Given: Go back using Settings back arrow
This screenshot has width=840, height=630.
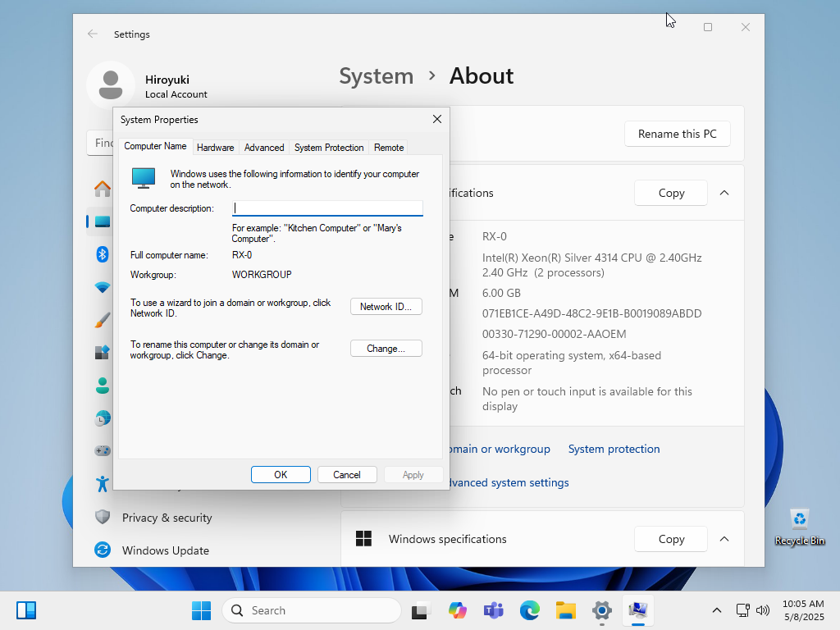Looking at the screenshot, I should [92, 34].
